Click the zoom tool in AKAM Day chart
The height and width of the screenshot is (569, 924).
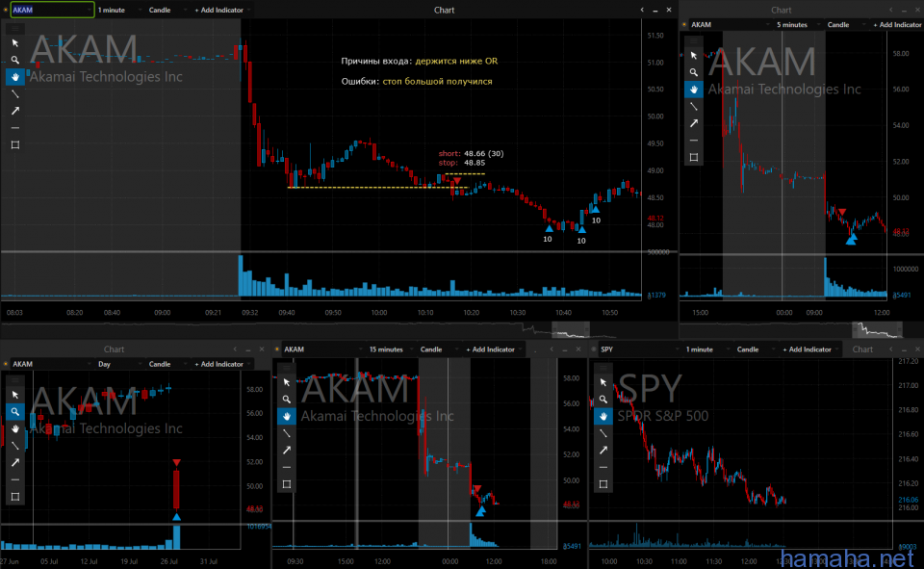(15, 411)
